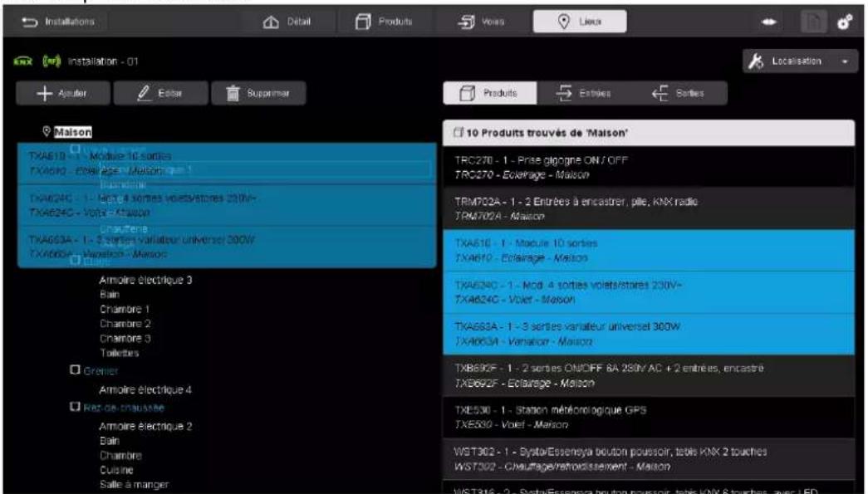868x494 pixels.
Task: Collapse the Grenier floor node
Action: click(x=76, y=369)
